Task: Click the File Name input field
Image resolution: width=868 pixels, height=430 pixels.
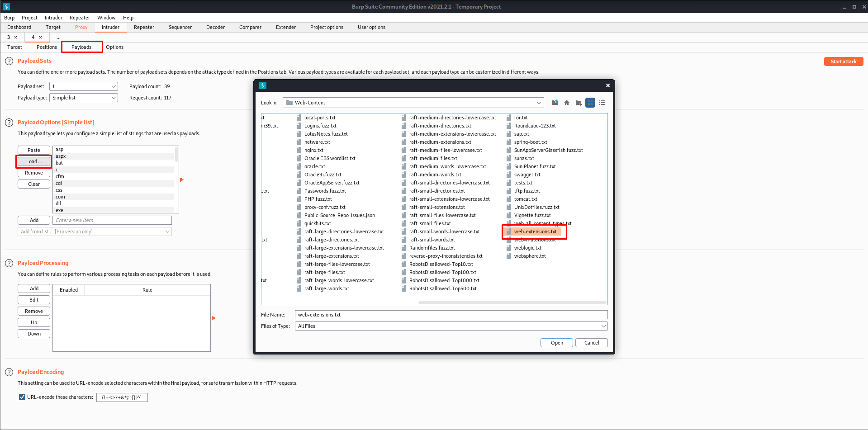Action: point(451,315)
